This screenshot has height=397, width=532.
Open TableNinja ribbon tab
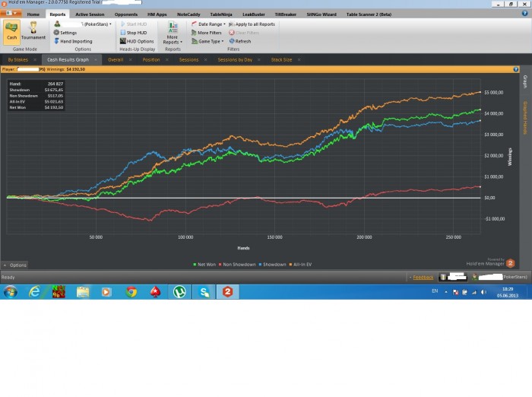(x=221, y=14)
